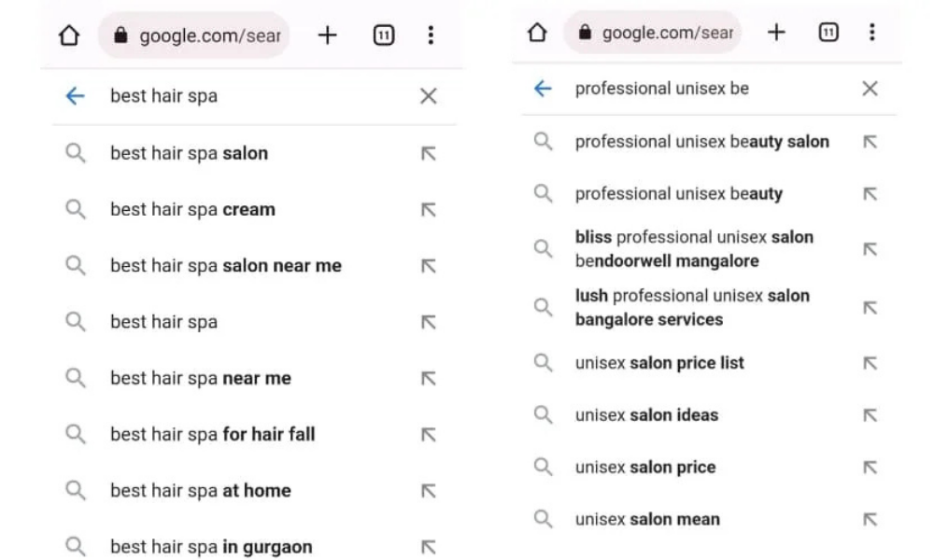Insert 'best hair spa cream' suggestion arrow
Image resolution: width=934 pixels, height=560 pixels.
coord(428,210)
